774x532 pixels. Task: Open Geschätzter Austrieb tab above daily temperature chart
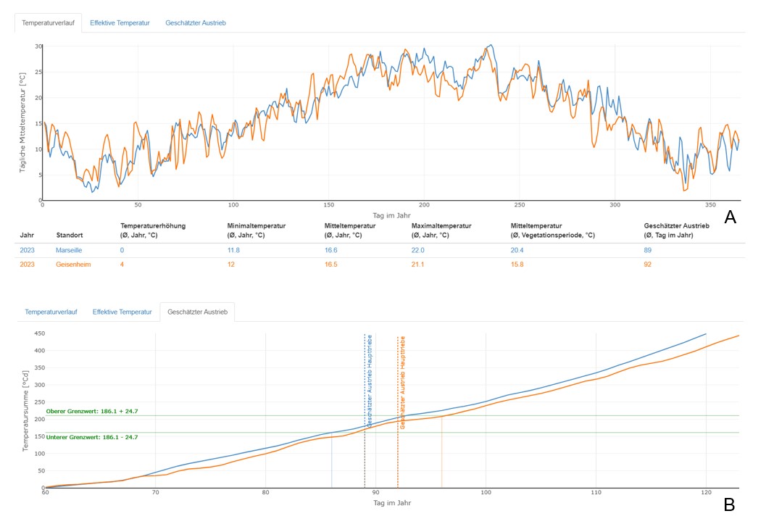(196, 23)
